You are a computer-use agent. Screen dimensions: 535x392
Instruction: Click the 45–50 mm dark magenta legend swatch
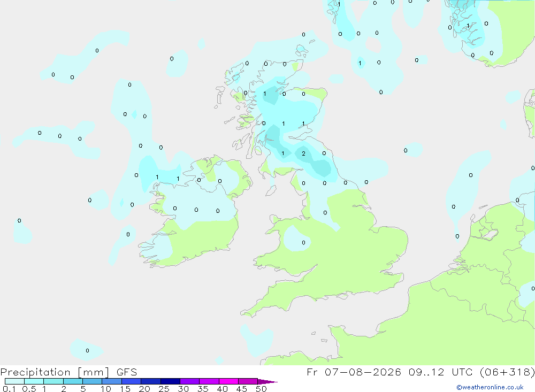tap(248, 381)
